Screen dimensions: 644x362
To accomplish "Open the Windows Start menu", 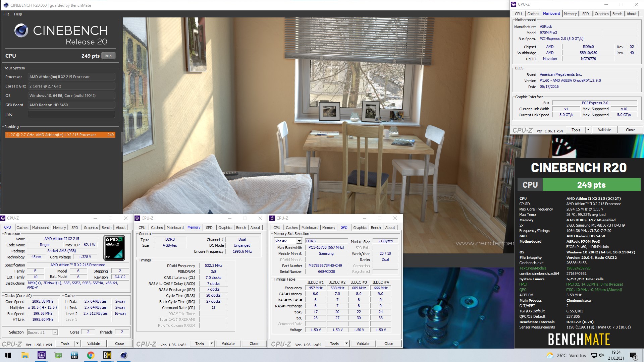I will pos(8,355).
